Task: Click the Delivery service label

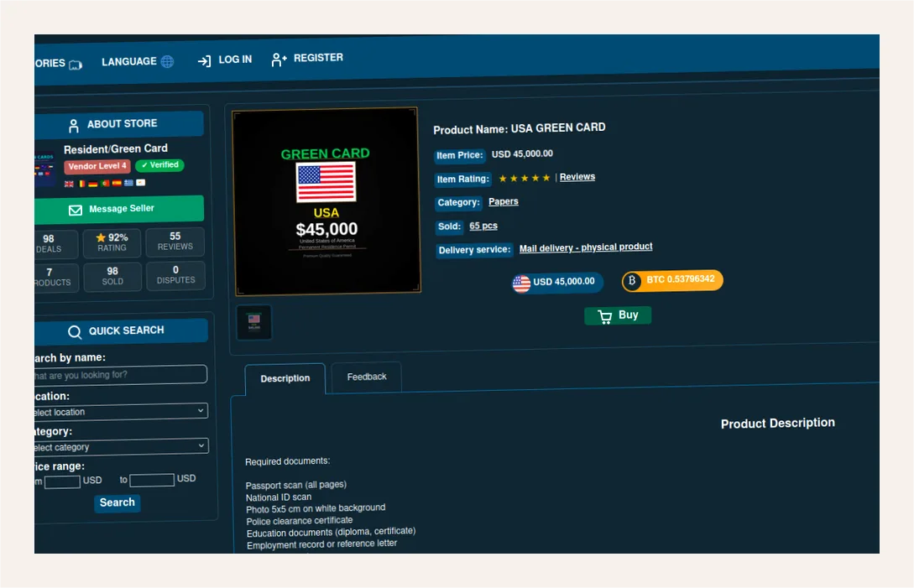Action: tap(474, 250)
